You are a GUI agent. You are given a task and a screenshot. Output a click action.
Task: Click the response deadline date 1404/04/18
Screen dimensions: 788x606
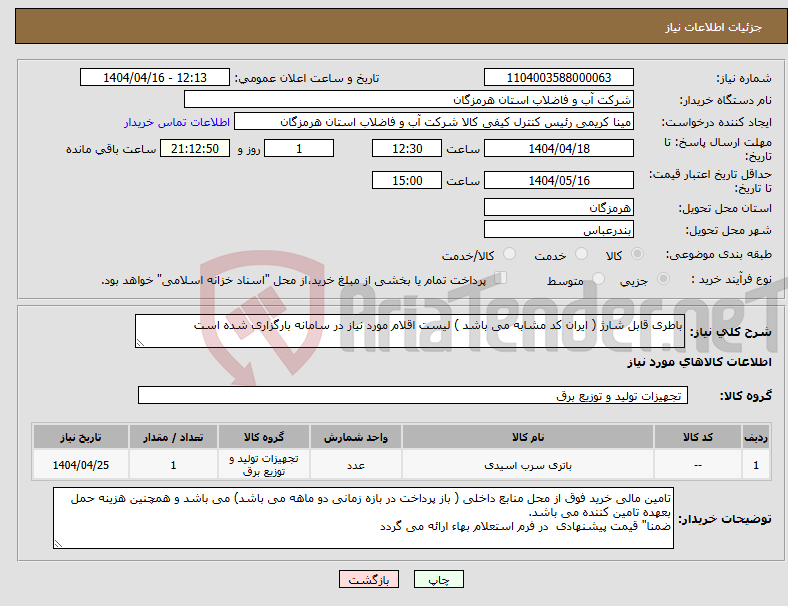(558, 148)
